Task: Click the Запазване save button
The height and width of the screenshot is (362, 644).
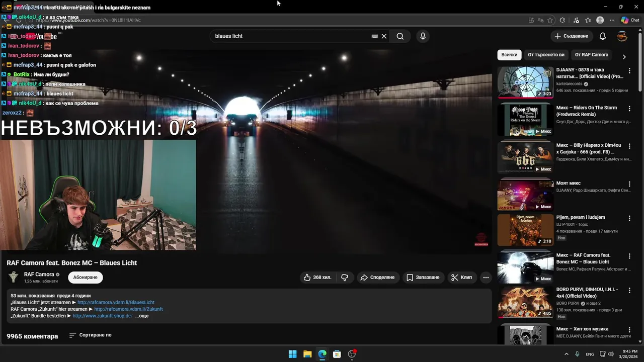Action: [x=423, y=277]
